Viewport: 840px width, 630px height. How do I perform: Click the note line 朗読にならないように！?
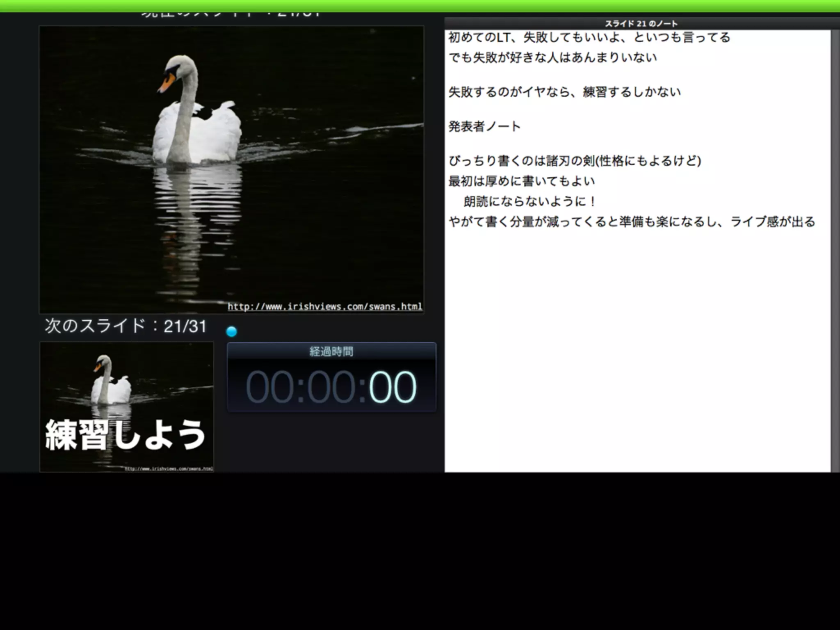530,201
